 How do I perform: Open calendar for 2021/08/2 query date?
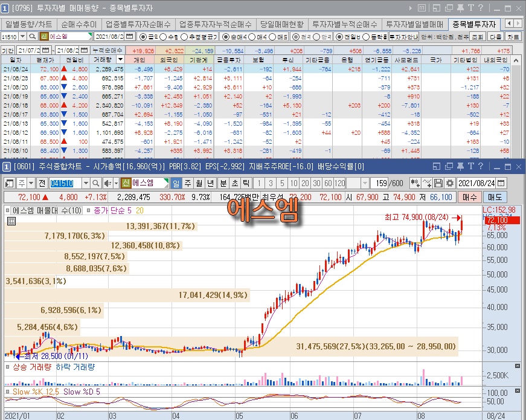coord(130,36)
